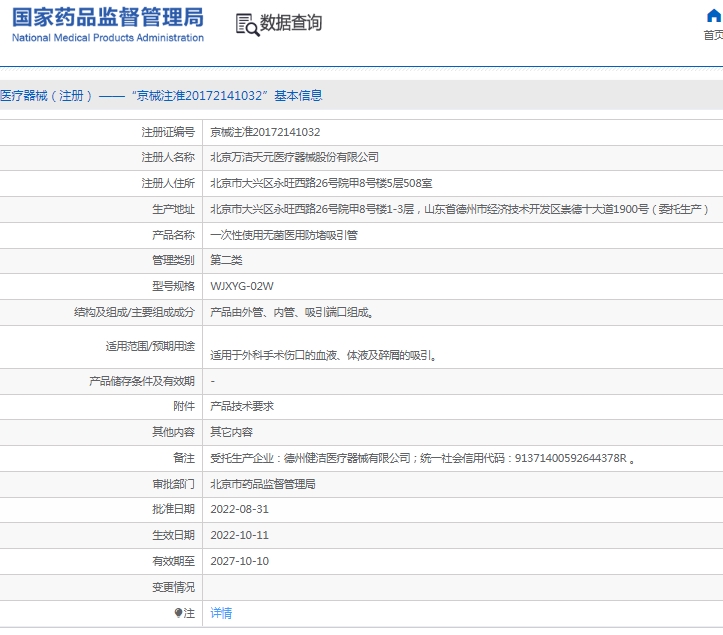Click the 型号规格 label
723x635 pixels.
coord(174,286)
